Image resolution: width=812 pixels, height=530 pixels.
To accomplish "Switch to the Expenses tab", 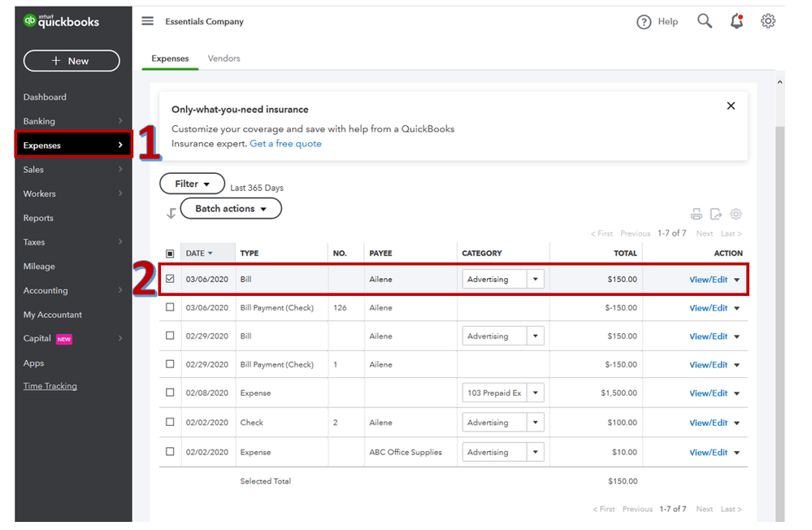I will tap(170, 59).
